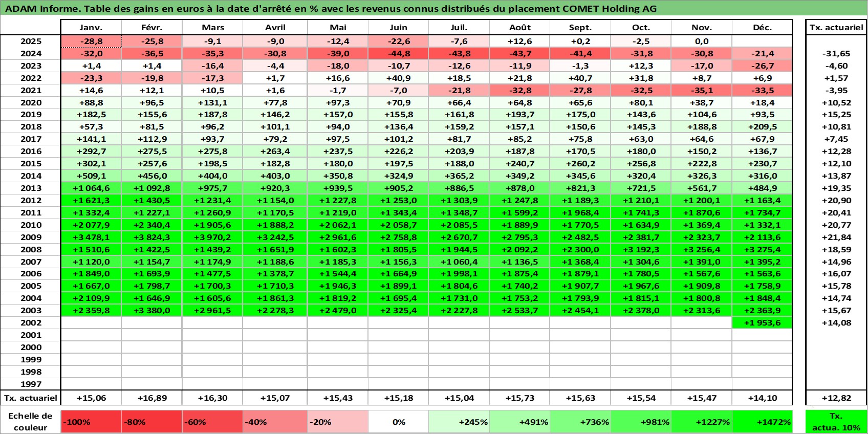Select the 'Sept.' column header
Image resolution: width=868 pixels, height=434 pixels.
coord(580,28)
